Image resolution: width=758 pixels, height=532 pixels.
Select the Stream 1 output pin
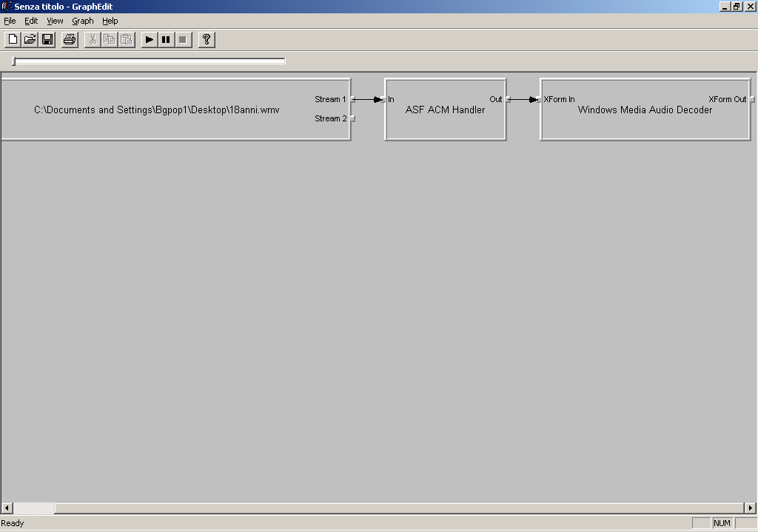[352, 100]
